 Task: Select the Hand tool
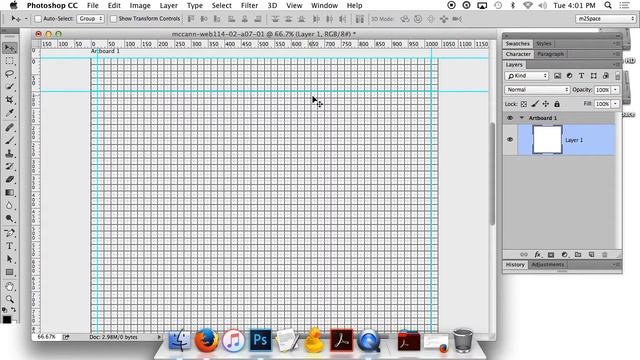[x=9, y=287]
